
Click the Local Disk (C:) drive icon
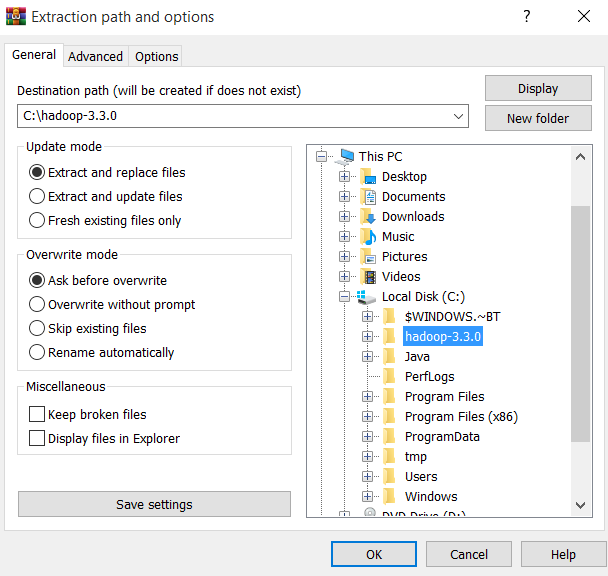pyautogui.click(x=369, y=297)
